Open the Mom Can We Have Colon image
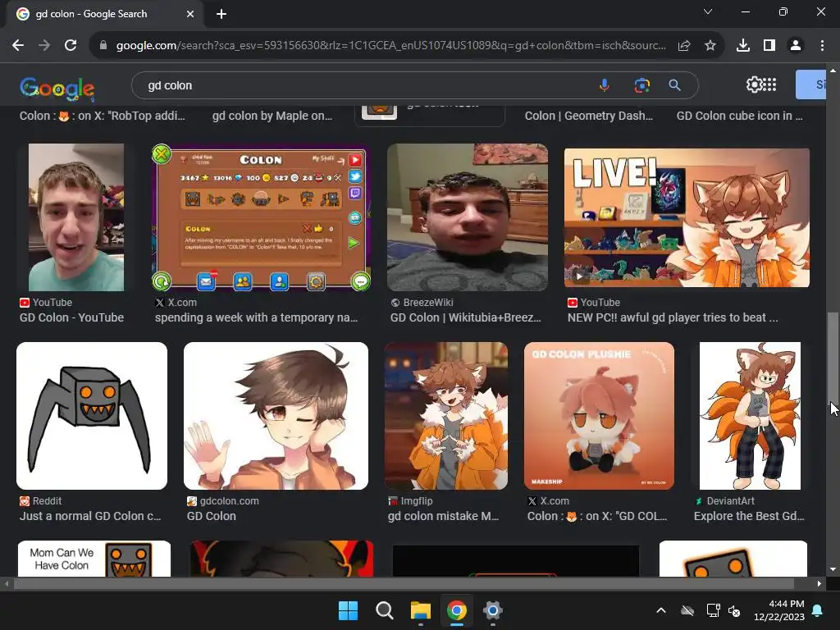 pyautogui.click(x=94, y=559)
